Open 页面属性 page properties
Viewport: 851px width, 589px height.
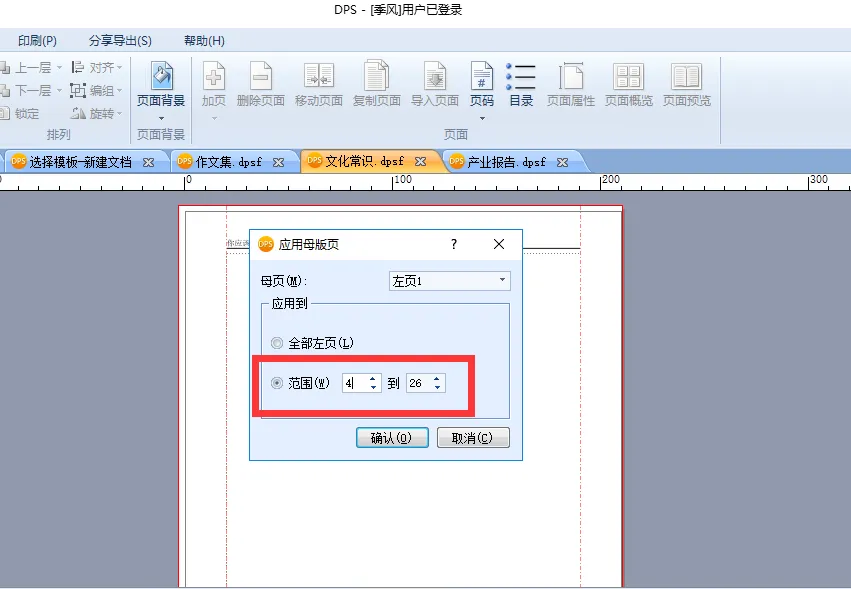[571, 84]
